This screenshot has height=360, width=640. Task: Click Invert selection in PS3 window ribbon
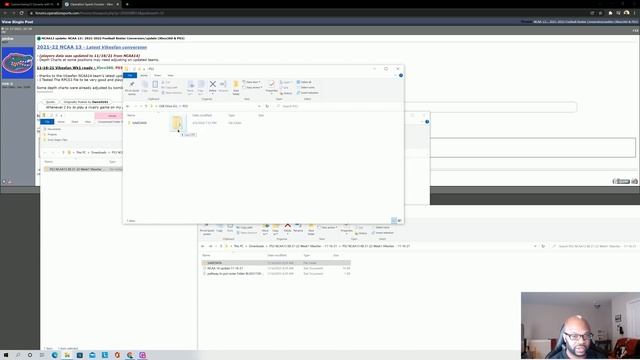tap(307, 93)
